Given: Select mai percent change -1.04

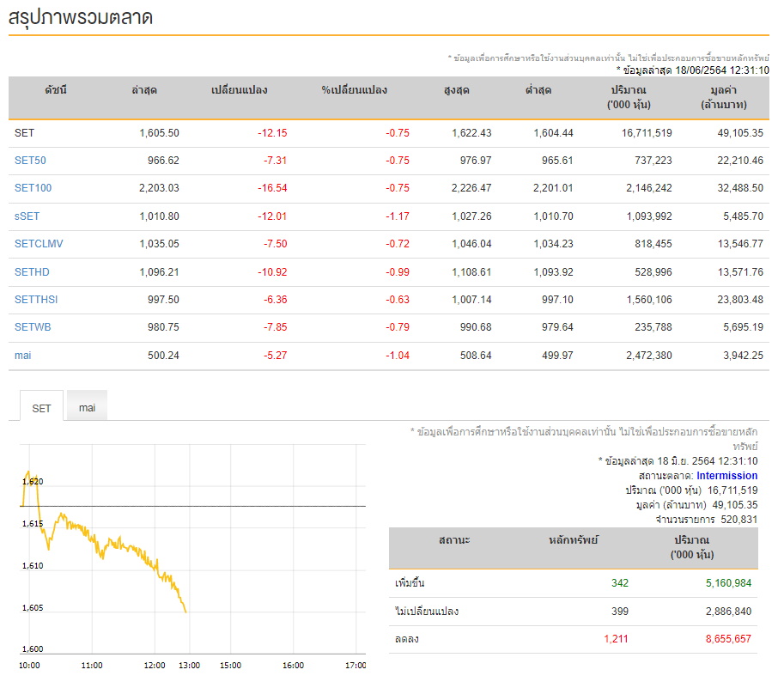Looking at the screenshot, I should [398, 356].
